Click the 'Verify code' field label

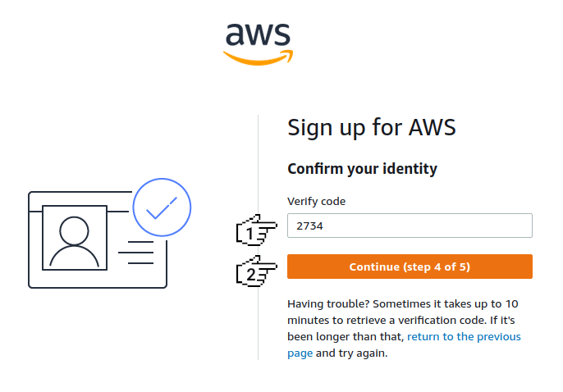[x=316, y=201]
